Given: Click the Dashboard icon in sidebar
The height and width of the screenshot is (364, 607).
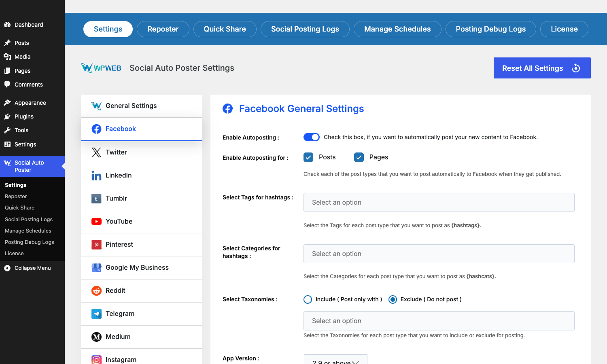Looking at the screenshot, I should point(7,25).
